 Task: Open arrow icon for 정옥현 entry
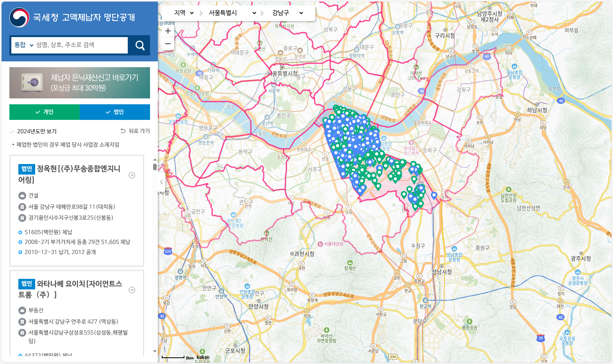click(x=132, y=175)
